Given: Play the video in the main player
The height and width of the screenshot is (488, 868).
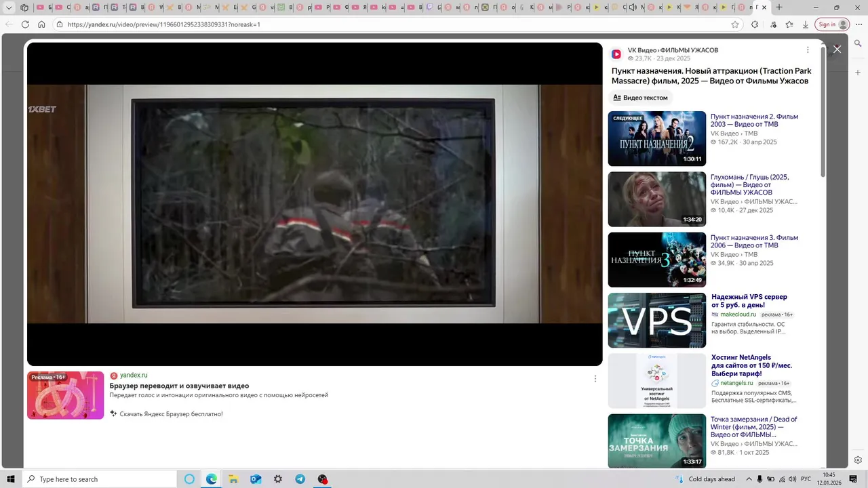Looking at the screenshot, I should (315, 204).
